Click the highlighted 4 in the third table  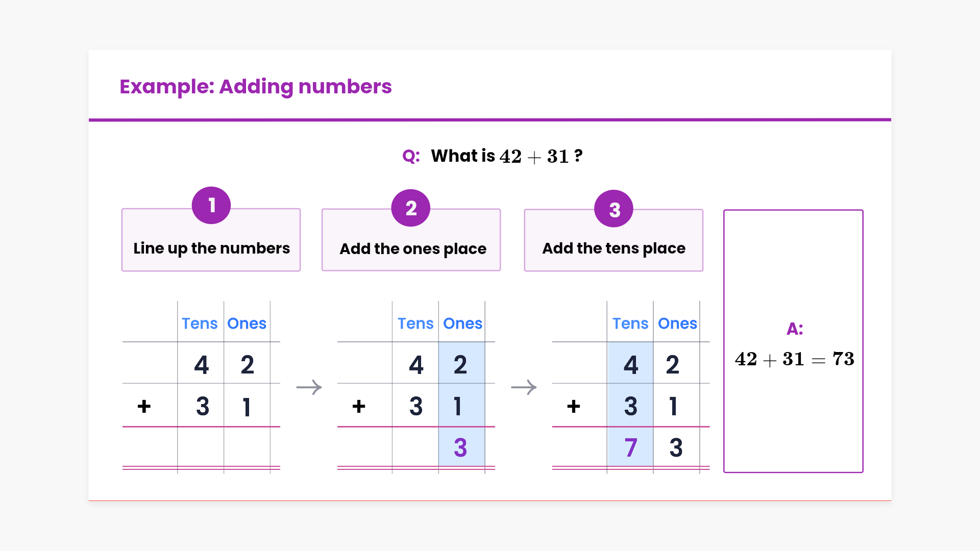pos(631,365)
